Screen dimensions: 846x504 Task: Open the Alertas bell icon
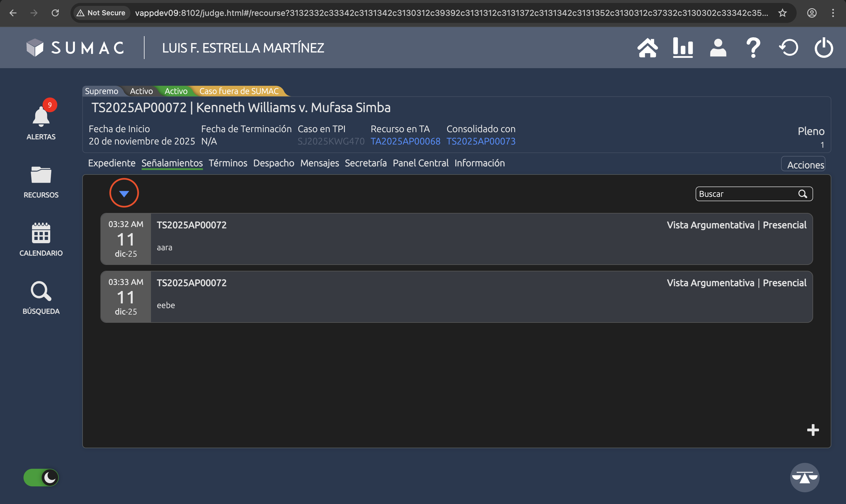click(x=41, y=117)
